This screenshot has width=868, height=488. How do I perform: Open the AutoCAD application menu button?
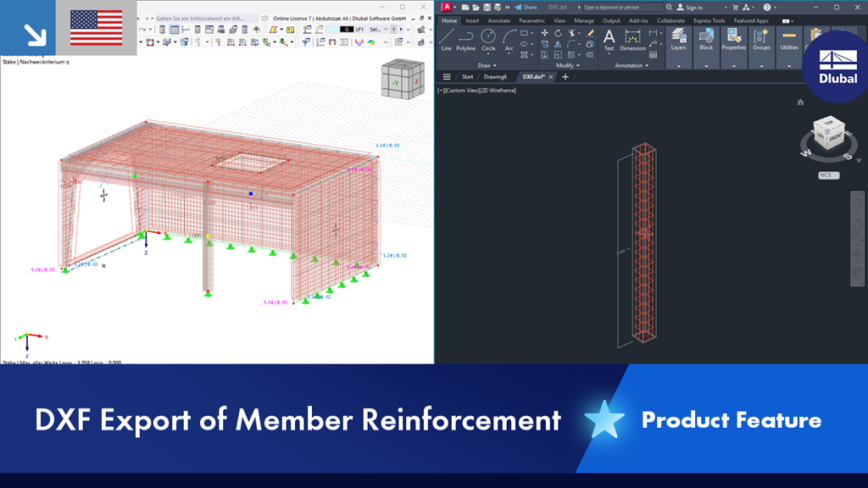click(x=447, y=7)
